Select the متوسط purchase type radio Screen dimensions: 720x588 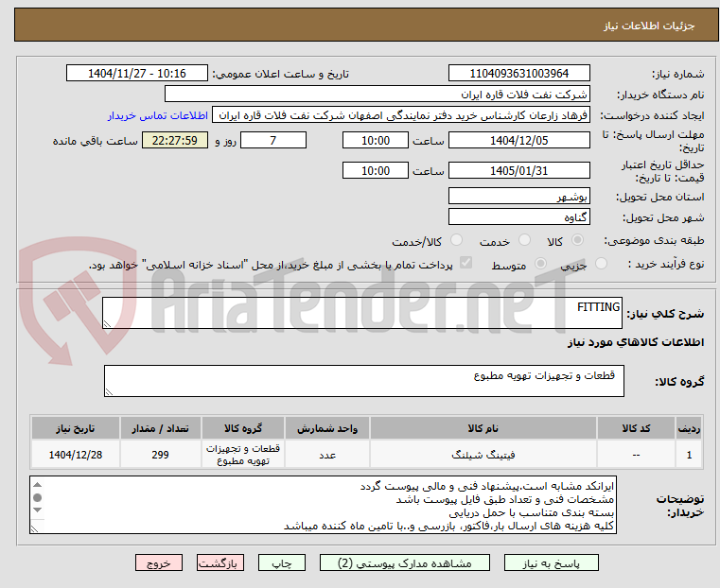(540, 264)
